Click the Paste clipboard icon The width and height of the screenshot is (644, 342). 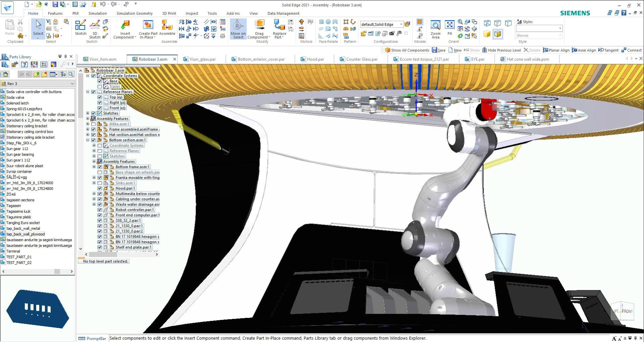10,27
